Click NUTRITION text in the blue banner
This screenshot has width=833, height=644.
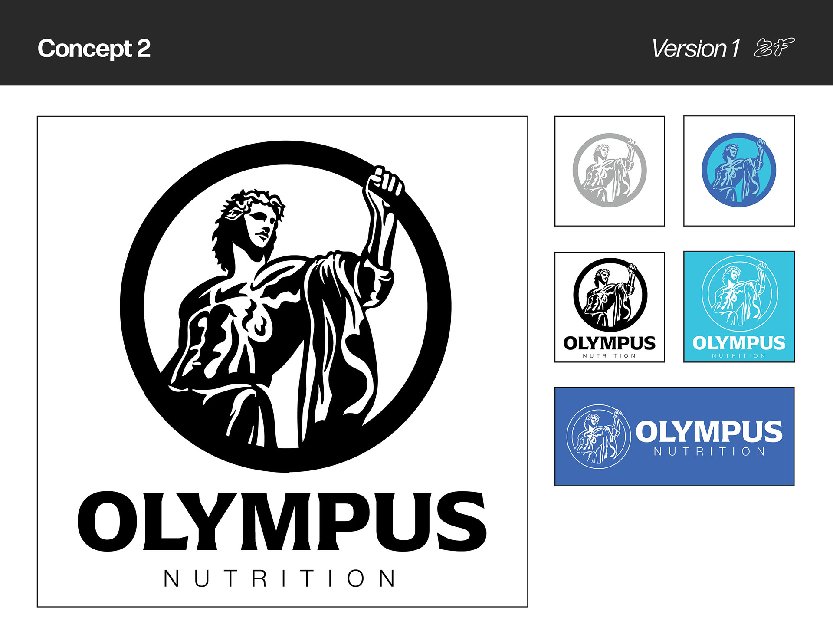(710, 452)
